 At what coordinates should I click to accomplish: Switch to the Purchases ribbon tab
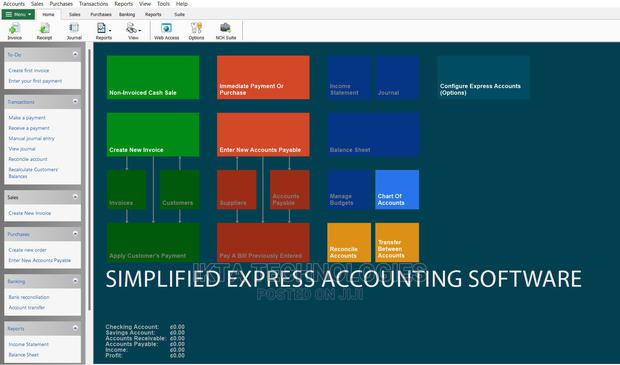click(x=100, y=14)
